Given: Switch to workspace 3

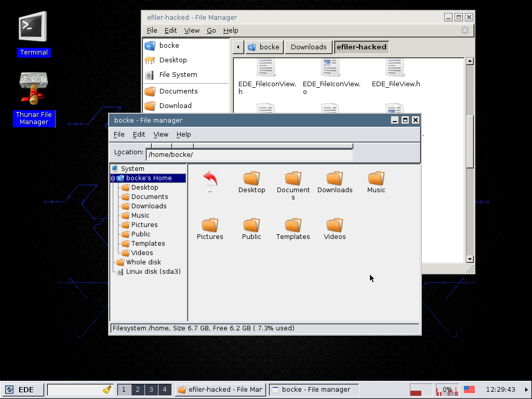Looking at the screenshot, I should (x=151, y=390).
